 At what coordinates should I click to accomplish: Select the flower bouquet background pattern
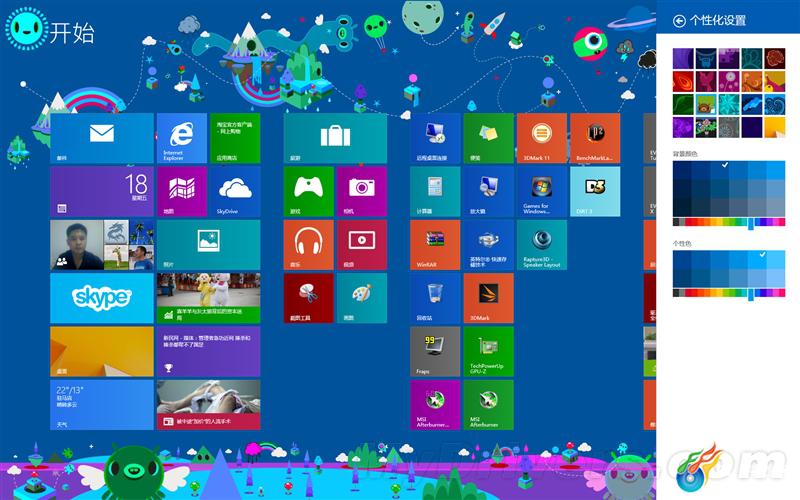point(706,128)
